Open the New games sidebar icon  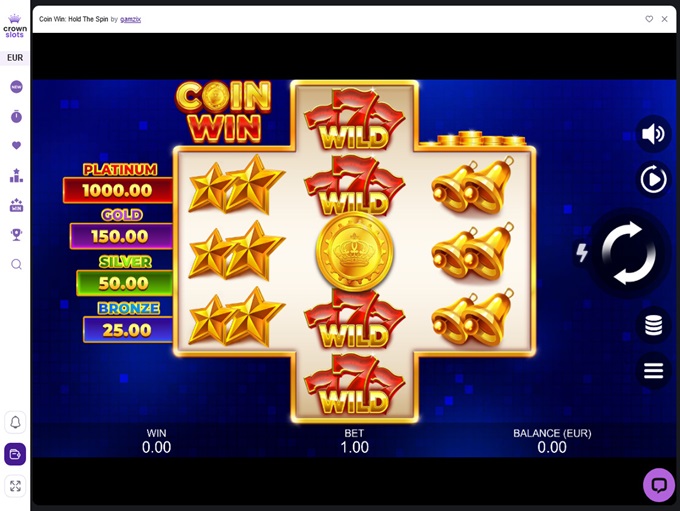(x=16, y=87)
